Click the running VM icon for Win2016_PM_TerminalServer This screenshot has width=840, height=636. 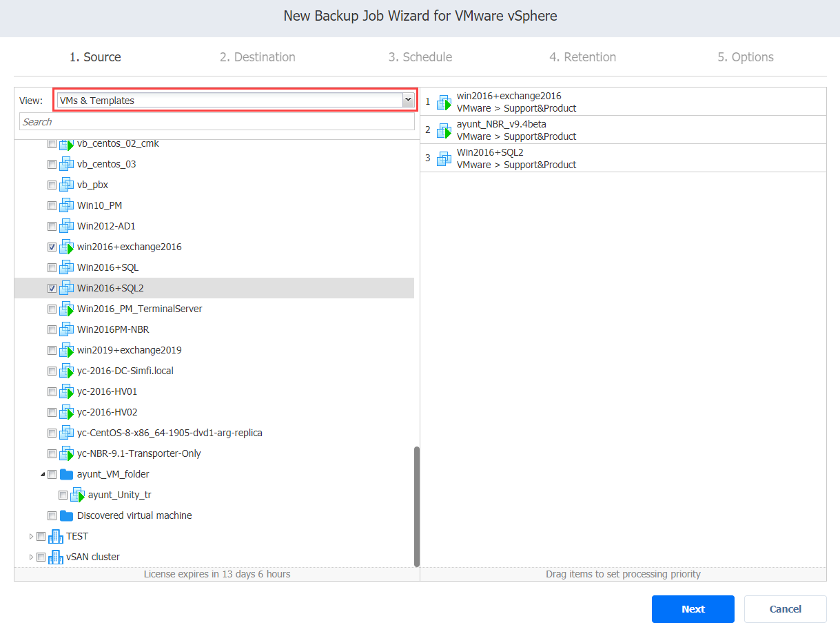click(x=67, y=309)
